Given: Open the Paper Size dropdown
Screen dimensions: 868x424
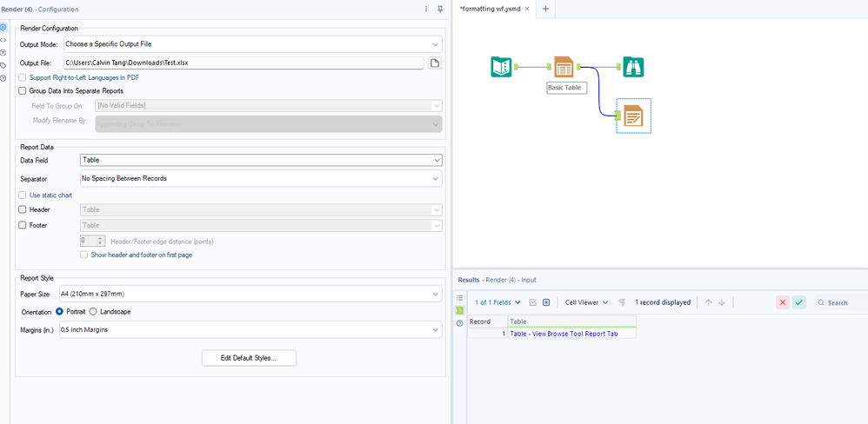Looking at the screenshot, I should coord(250,294).
